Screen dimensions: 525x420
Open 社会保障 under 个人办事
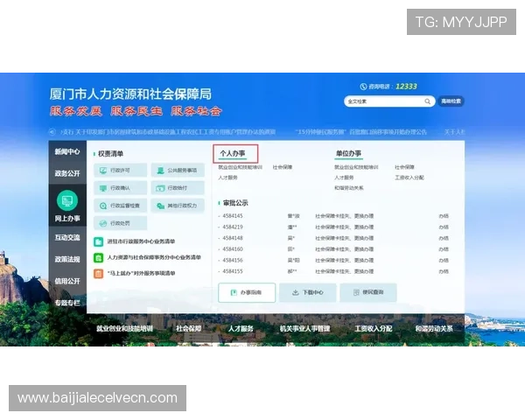pos(283,167)
